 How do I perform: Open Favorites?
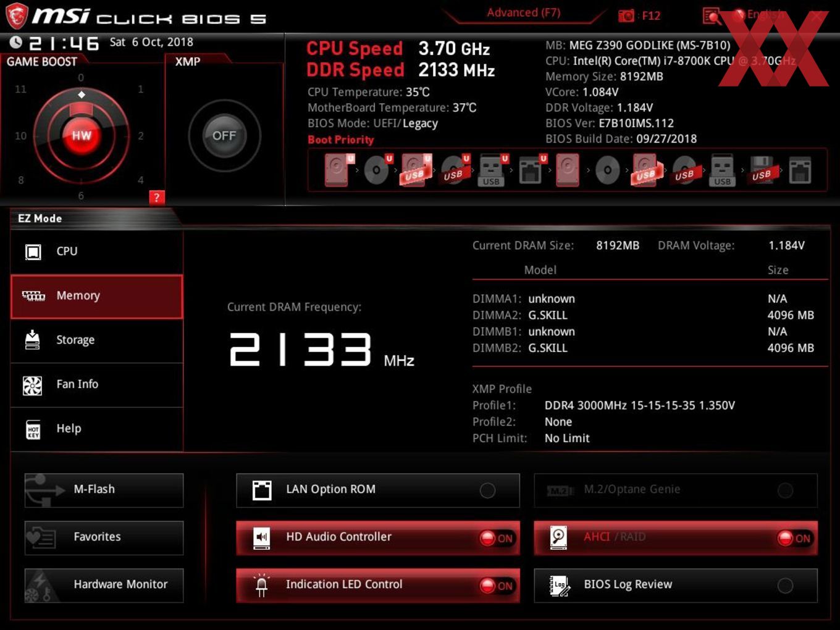(104, 538)
